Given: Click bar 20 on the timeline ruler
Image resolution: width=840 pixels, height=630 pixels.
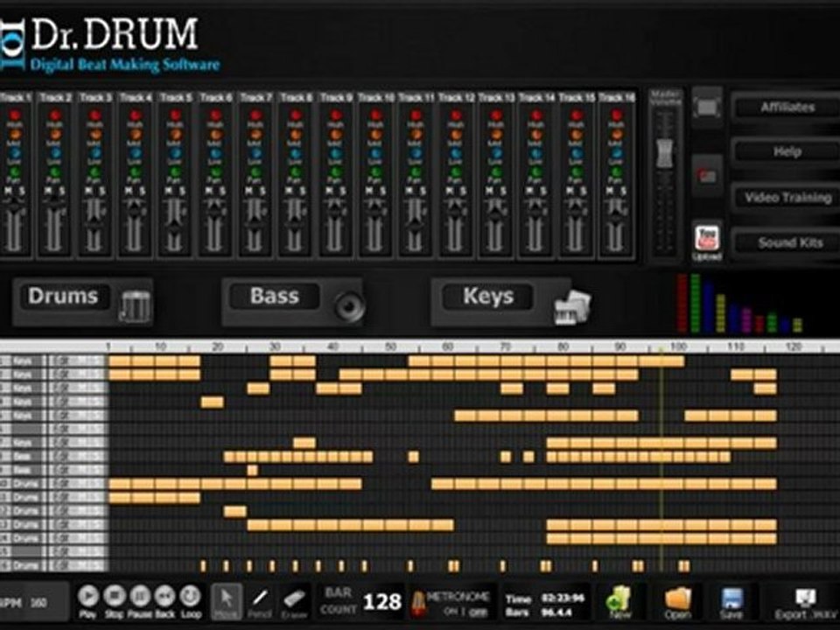Looking at the screenshot, I should click(x=218, y=346).
